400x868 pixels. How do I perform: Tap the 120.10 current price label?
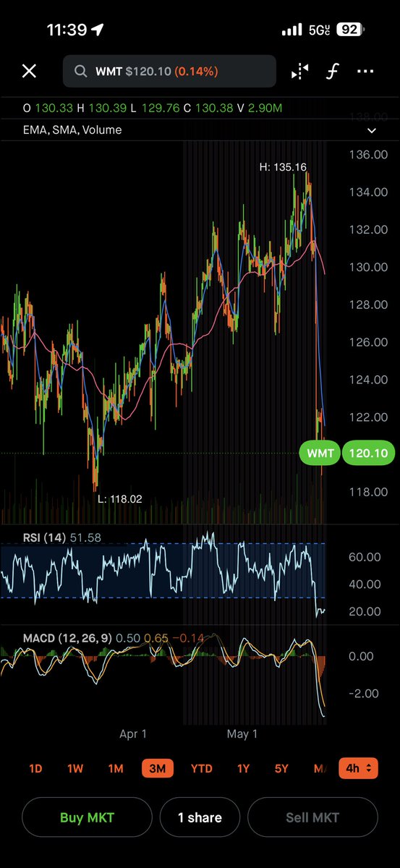point(369,454)
